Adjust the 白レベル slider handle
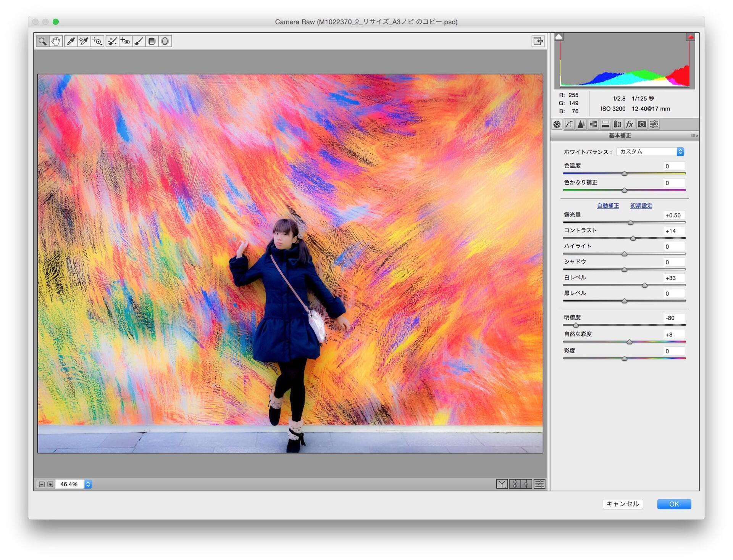Viewport: 733px width, 560px height. pyautogui.click(x=645, y=285)
